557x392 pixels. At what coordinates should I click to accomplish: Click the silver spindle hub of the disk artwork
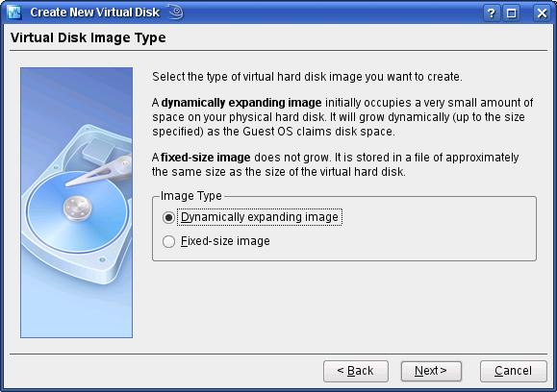[x=77, y=208]
